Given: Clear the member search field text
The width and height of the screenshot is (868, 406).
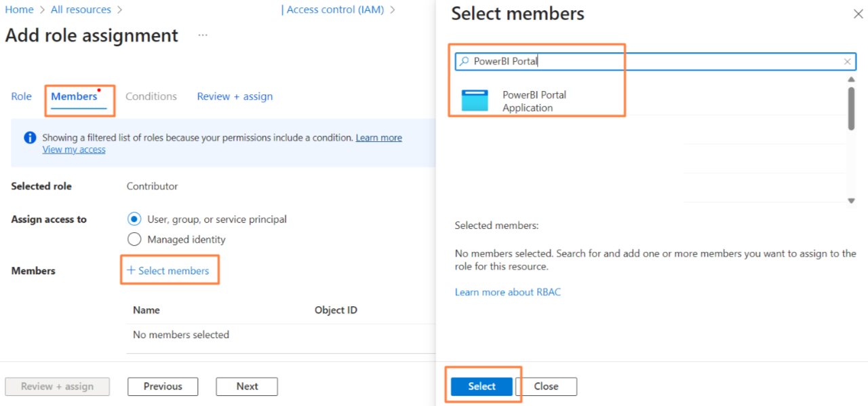Looking at the screenshot, I should tap(847, 62).
